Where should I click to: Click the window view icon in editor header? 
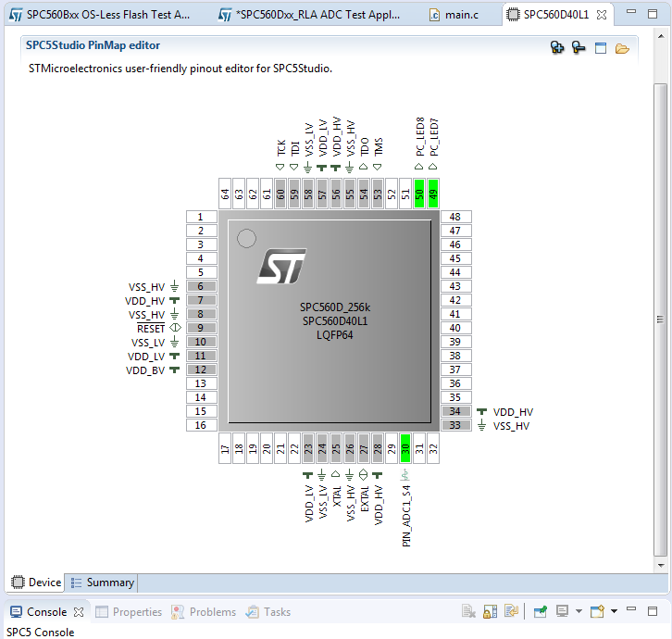coord(601,47)
